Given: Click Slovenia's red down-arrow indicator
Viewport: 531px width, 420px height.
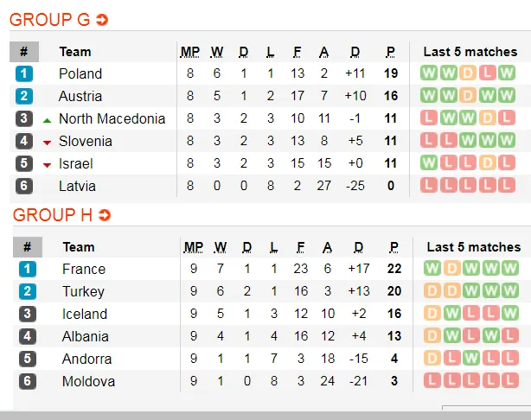Looking at the screenshot, I should pyautogui.click(x=47, y=142).
